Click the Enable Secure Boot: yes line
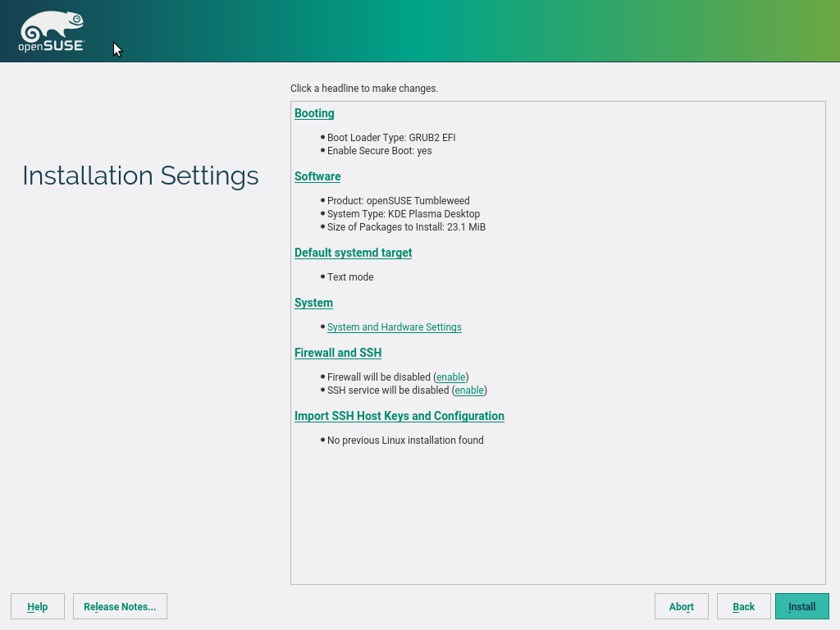 (379, 151)
